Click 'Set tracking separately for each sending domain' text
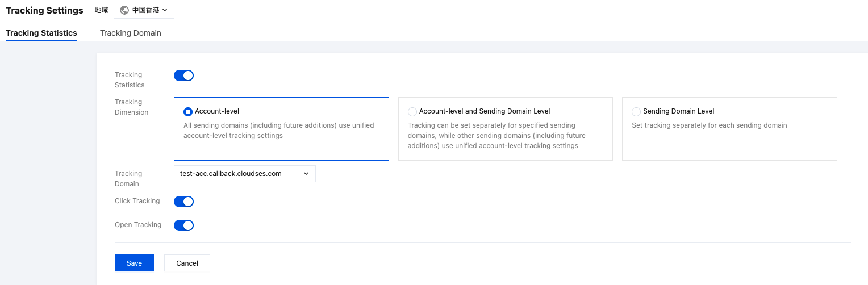This screenshot has width=868, height=285. pyautogui.click(x=709, y=125)
